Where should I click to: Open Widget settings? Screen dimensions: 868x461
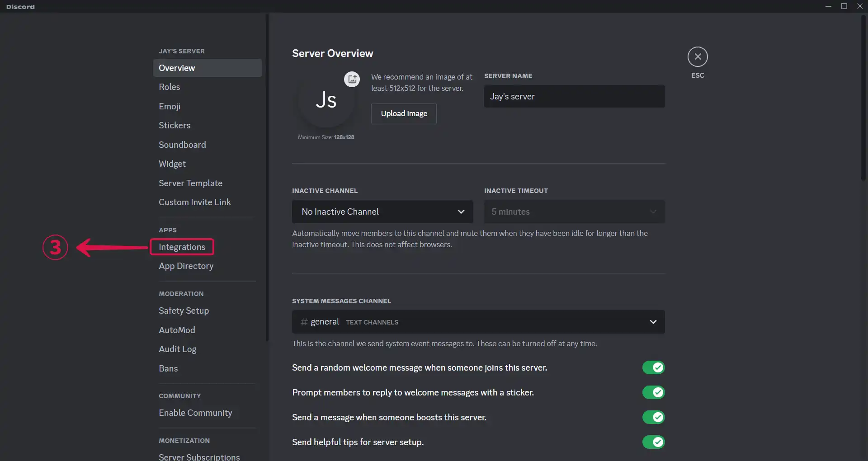tap(208, 164)
